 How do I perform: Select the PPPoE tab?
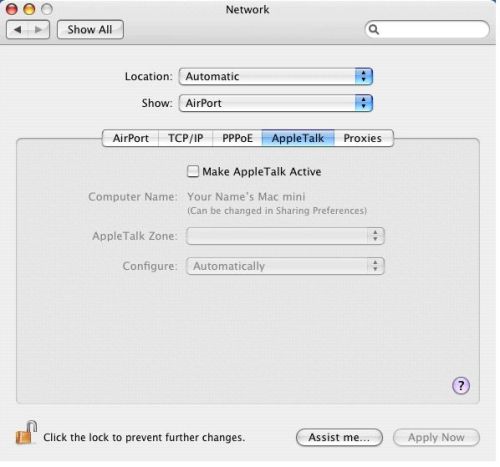(237, 138)
